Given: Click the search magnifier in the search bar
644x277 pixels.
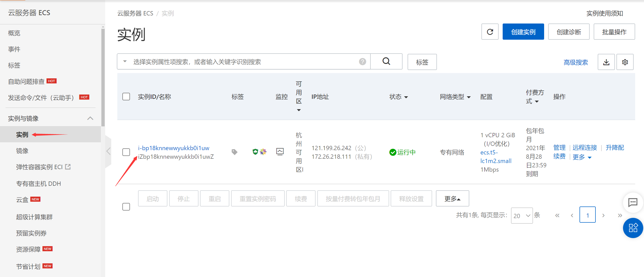Looking at the screenshot, I should pos(386,61).
